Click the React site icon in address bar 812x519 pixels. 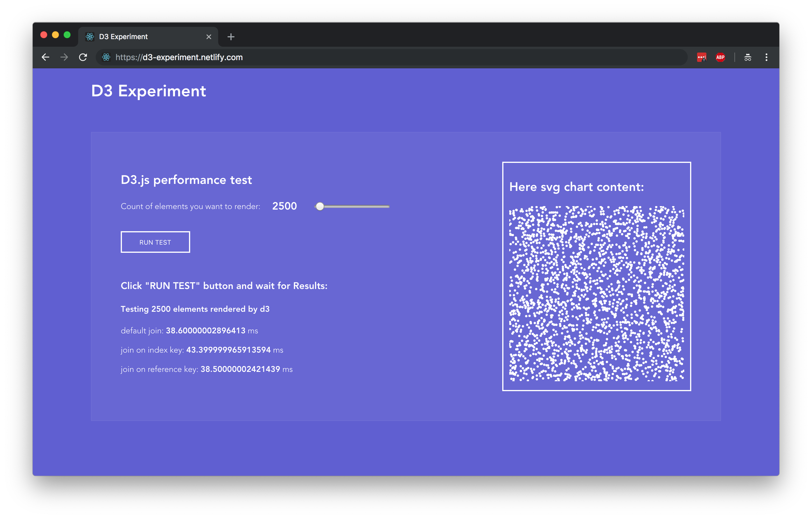(106, 58)
